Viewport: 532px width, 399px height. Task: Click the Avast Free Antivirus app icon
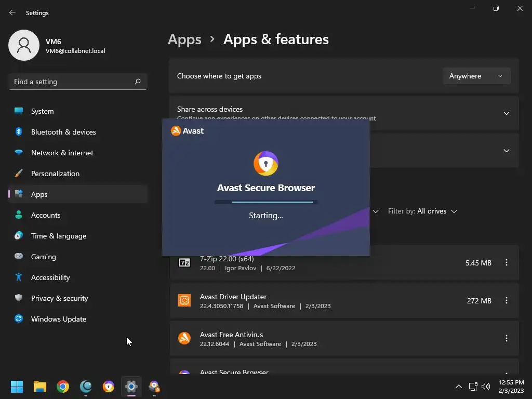coord(184,338)
